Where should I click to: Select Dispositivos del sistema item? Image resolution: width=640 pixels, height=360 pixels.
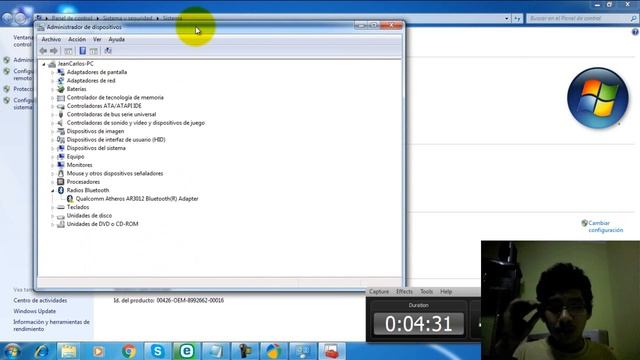pyautogui.click(x=96, y=148)
